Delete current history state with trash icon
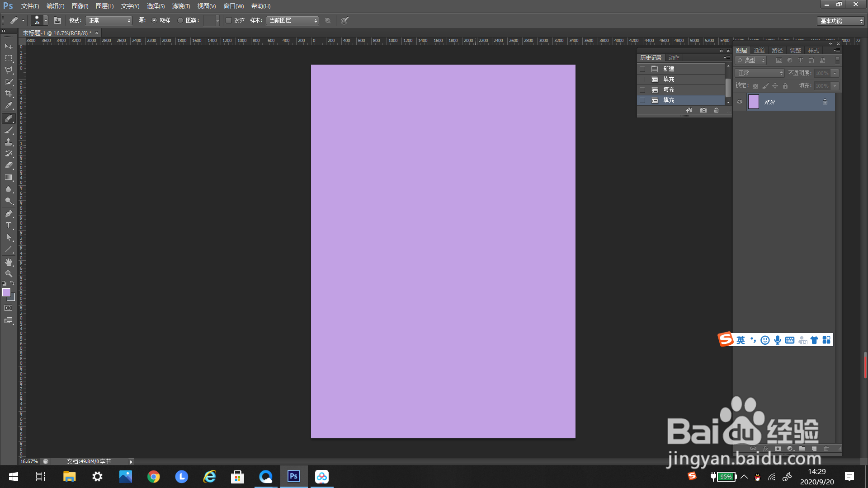 click(x=716, y=110)
